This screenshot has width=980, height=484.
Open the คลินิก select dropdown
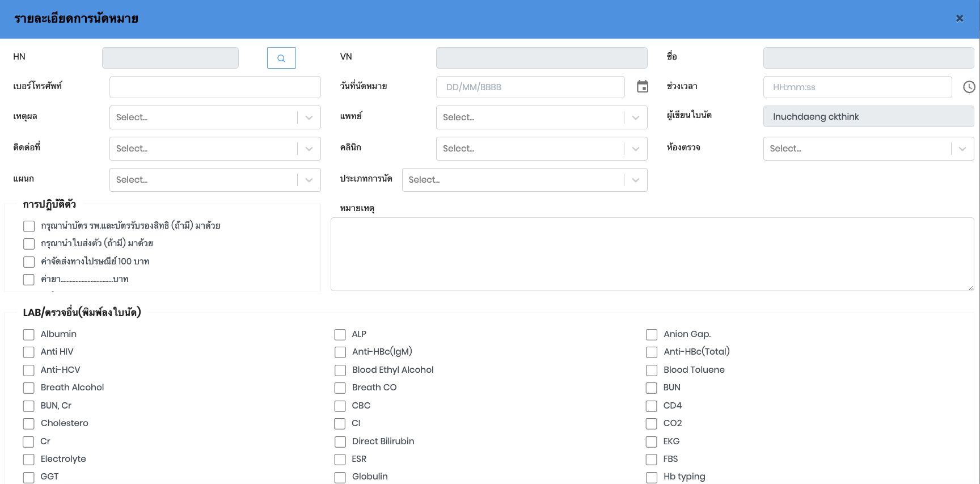[x=542, y=149]
